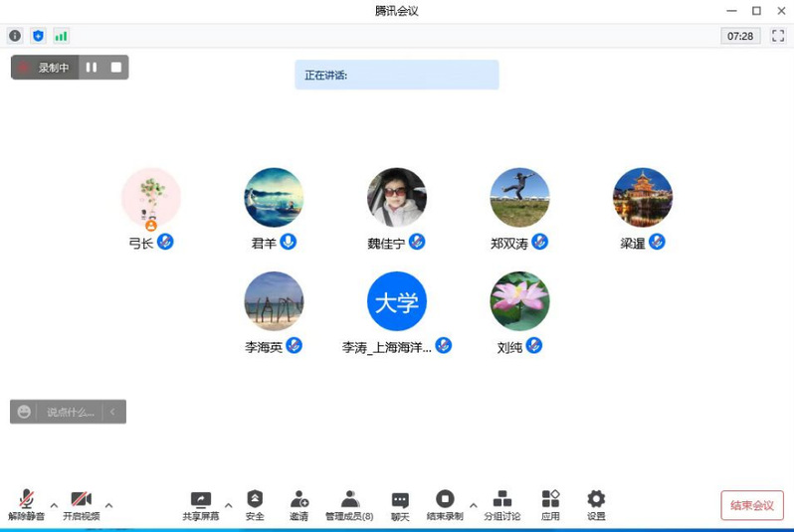The image size is (794, 532).
Task: Click the 邀请 invite icon
Action: 298,505
